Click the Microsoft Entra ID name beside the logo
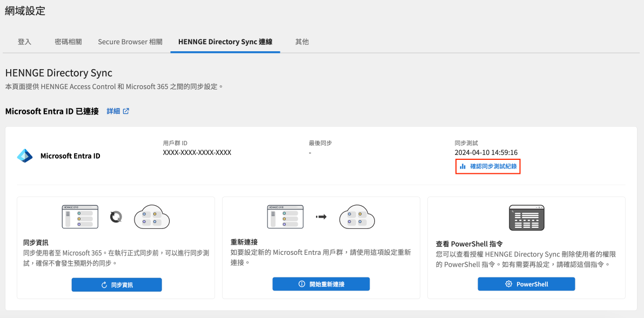The height and width of the screenshot is (318, 644). coord(70,156)
